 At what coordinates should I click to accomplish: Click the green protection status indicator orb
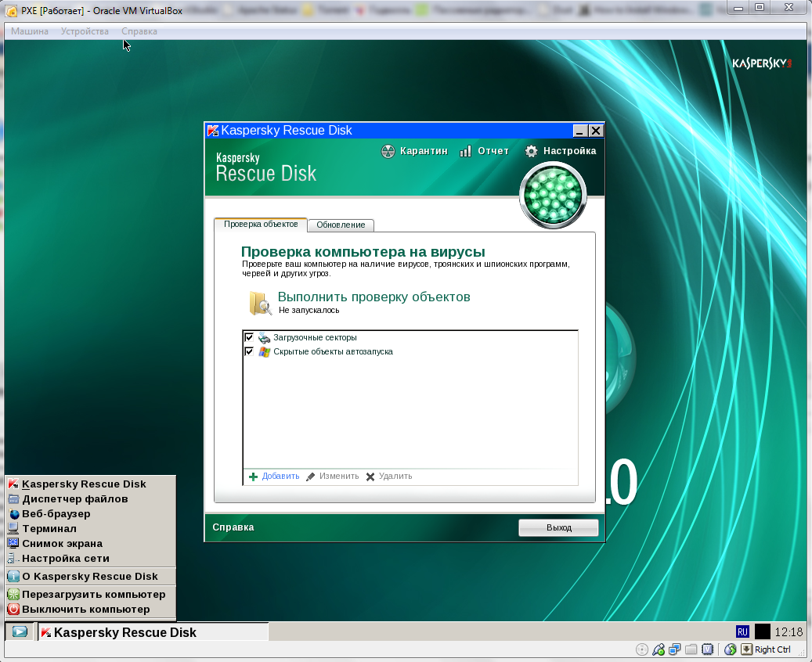coord(553,195)
